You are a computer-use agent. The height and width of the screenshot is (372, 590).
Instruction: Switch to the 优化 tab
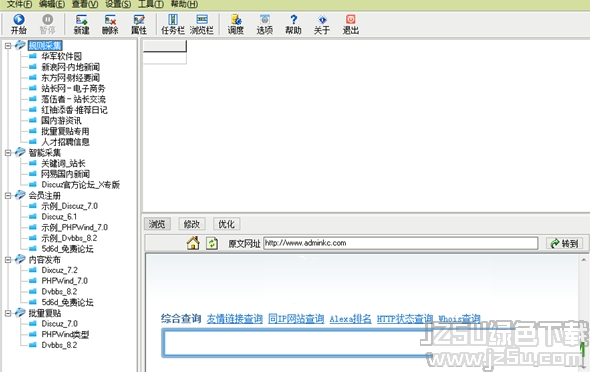coord(226,224)
